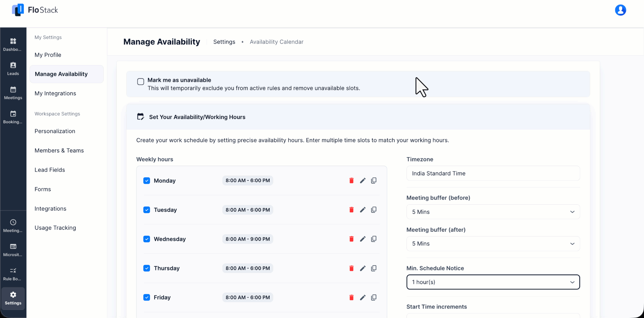Uncheck the Tuesday checkbox
This screenshot has width=644, height=318.
click(x=147, y=210)
